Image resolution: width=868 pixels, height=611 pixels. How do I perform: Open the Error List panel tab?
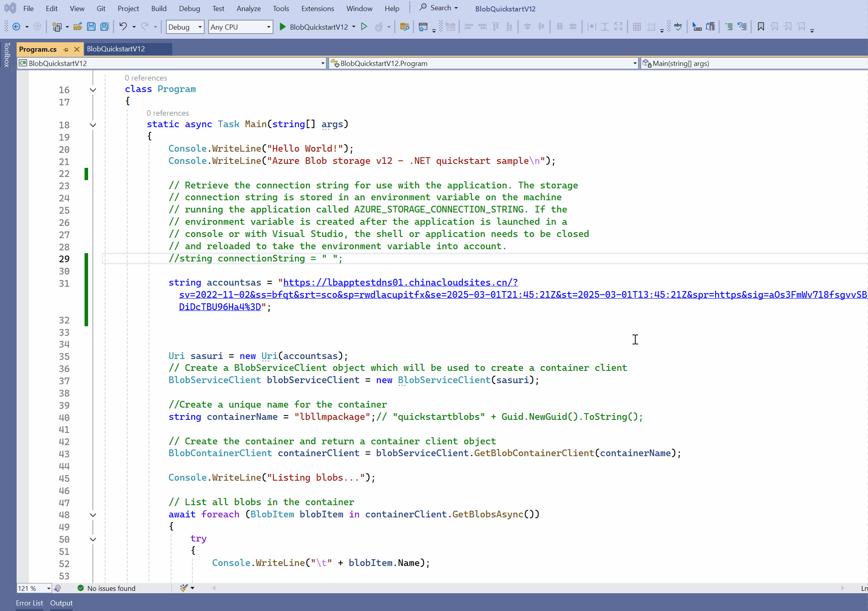point(29,603)
